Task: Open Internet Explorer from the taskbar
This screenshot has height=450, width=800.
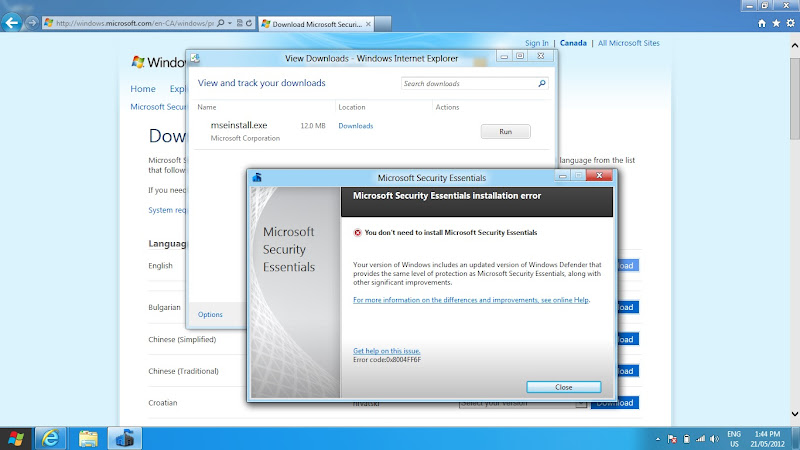Action: point(50,439)
